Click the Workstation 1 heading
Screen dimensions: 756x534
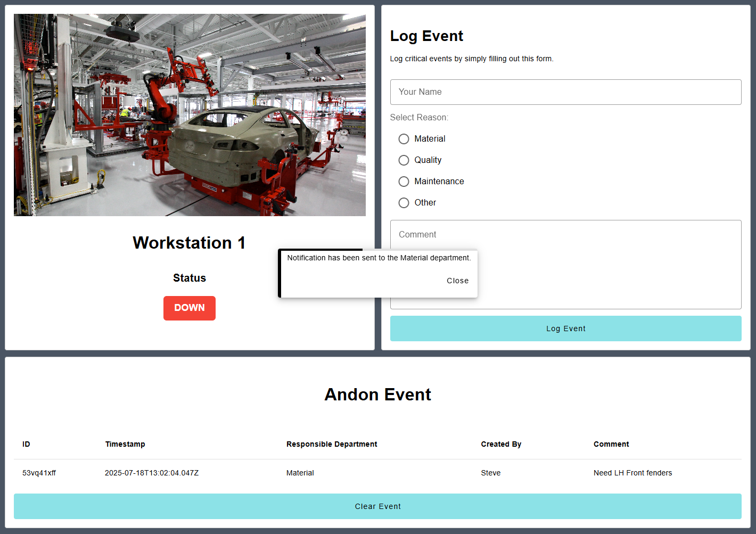coord(190,243)
